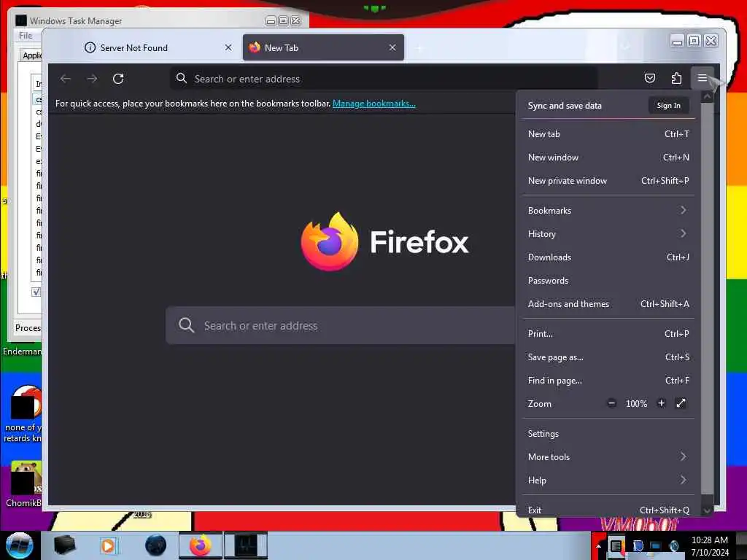Reload the current page

[118, 79]
